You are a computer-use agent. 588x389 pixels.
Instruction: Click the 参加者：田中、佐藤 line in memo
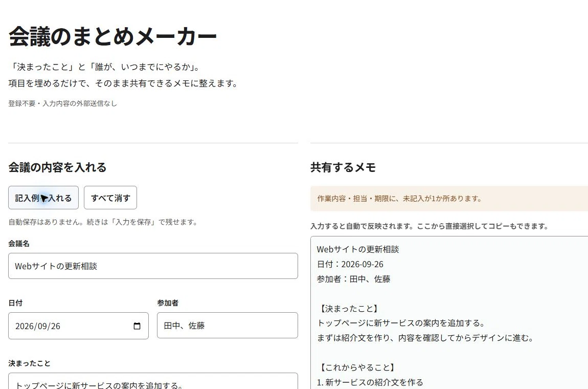point(354,279)
